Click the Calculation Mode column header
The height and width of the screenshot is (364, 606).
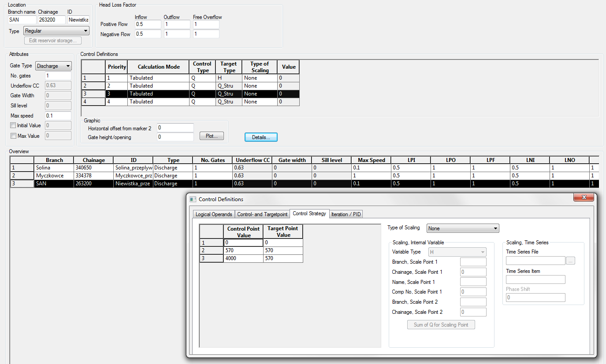coord(158,67)
